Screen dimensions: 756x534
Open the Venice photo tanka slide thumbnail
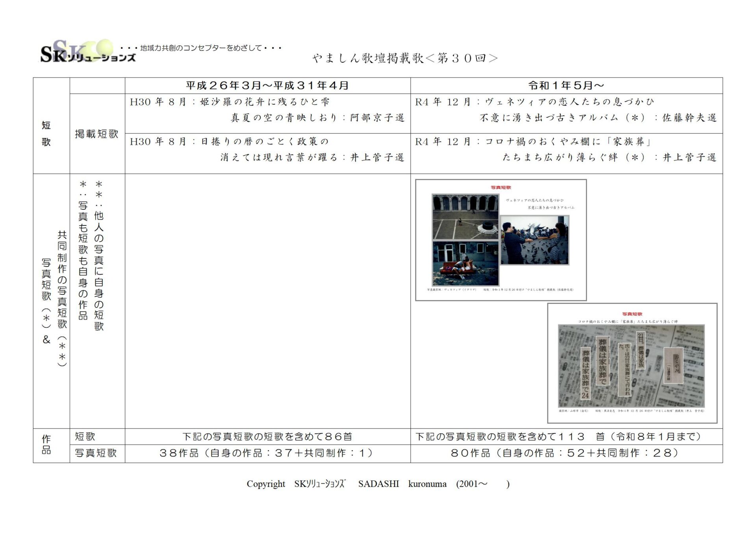(501, 240)
